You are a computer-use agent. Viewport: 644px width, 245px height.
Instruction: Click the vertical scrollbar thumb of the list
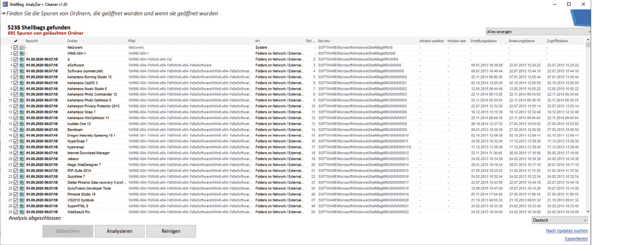588,45
